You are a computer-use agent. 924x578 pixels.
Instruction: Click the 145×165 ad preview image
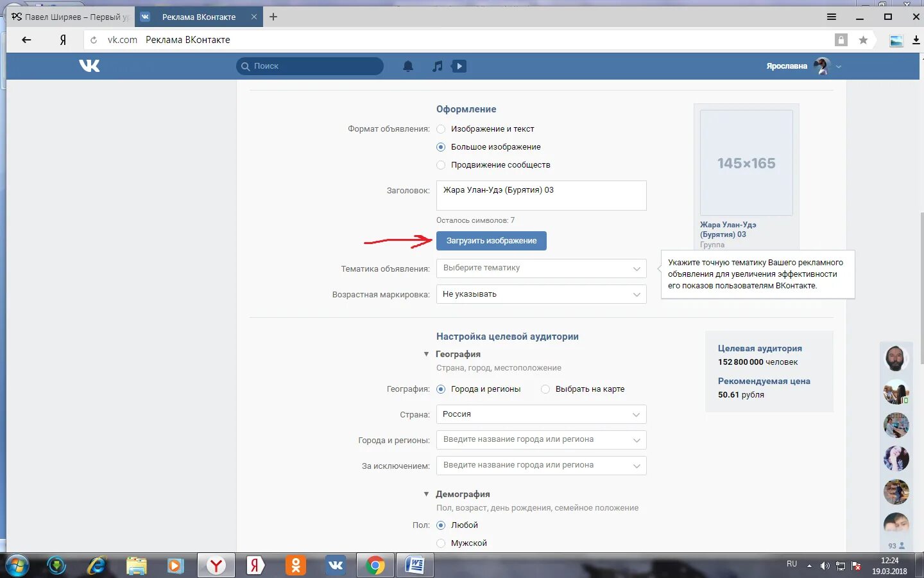[x=746, y=162]
